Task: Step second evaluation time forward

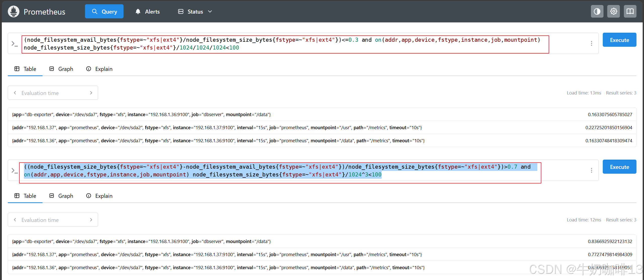Action: (x=91, y=220)
